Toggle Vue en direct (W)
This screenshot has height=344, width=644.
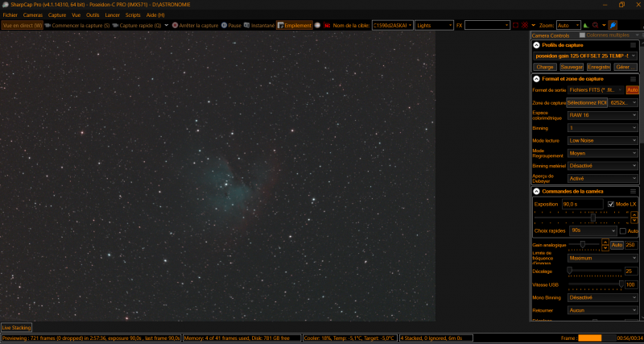(23, 25)
